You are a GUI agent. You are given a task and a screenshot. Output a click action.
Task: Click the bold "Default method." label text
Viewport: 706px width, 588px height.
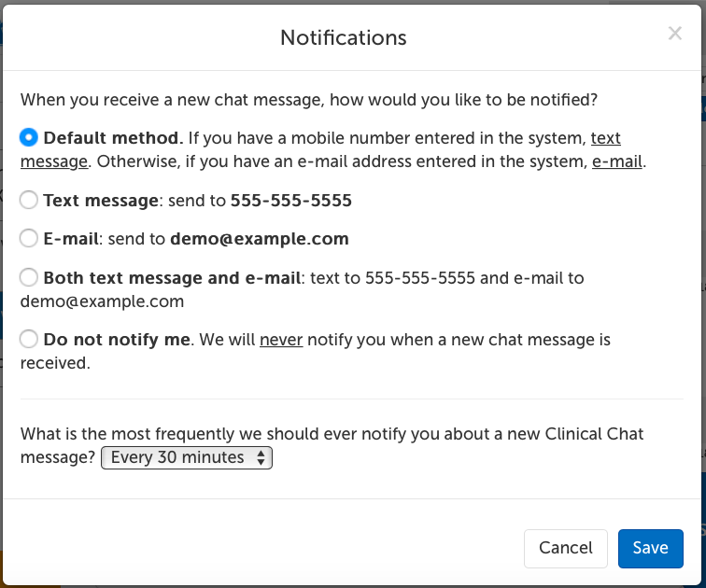pos(113,138)
